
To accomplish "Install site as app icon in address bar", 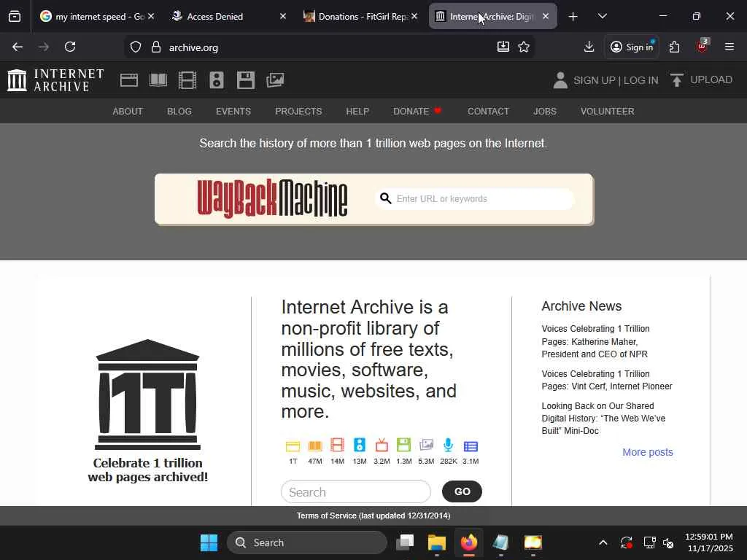I will click(503, 47).
